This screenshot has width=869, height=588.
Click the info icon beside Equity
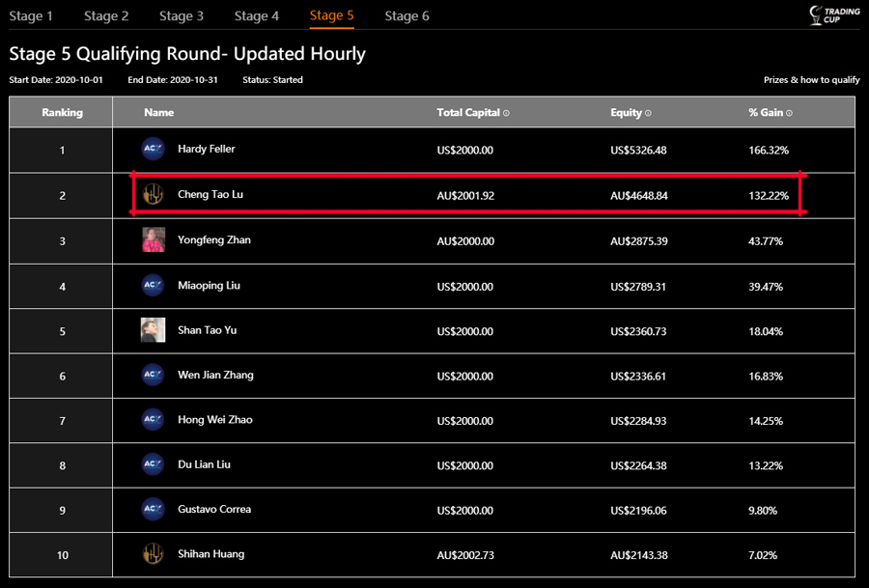click(x=650, y=112)
